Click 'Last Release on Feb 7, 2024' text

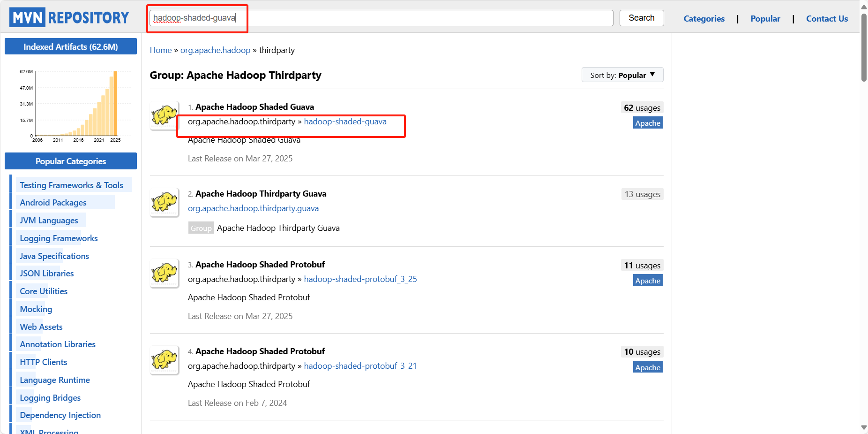(237, 403)
